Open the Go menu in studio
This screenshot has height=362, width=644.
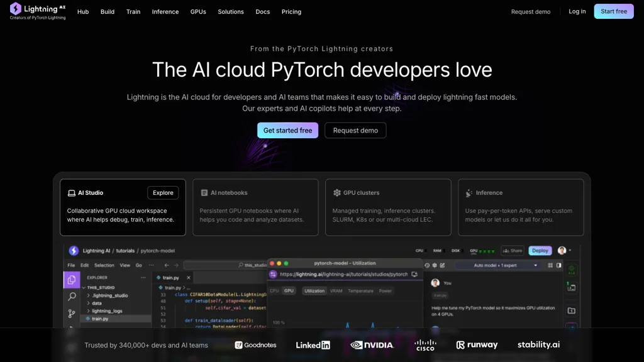coord(139,265)
